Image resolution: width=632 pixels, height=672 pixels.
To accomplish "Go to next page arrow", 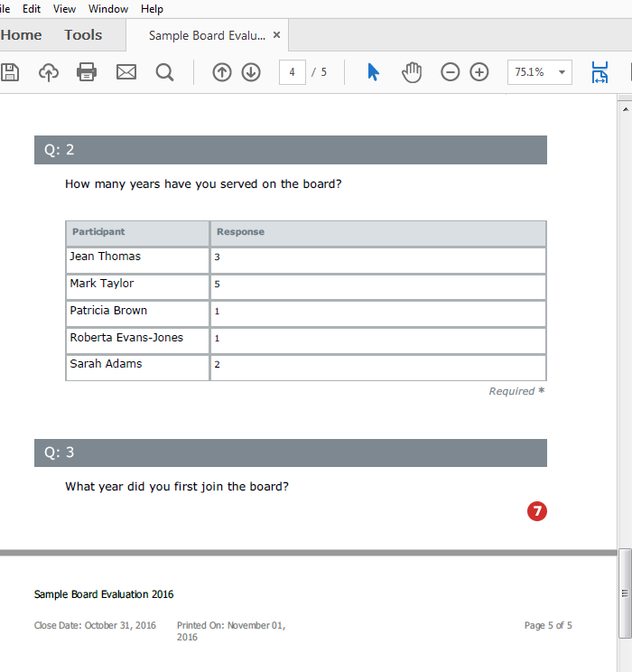I will click(x=251, y=72).
